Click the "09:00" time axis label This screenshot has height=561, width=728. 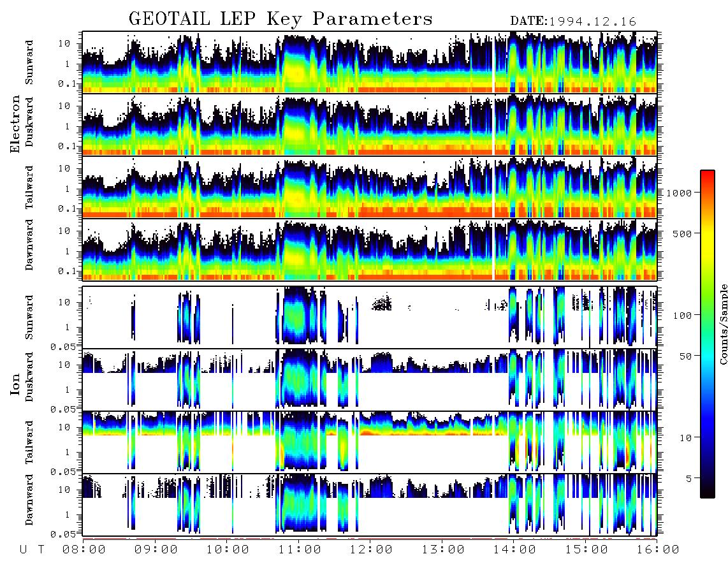click(x=156, y=550)
